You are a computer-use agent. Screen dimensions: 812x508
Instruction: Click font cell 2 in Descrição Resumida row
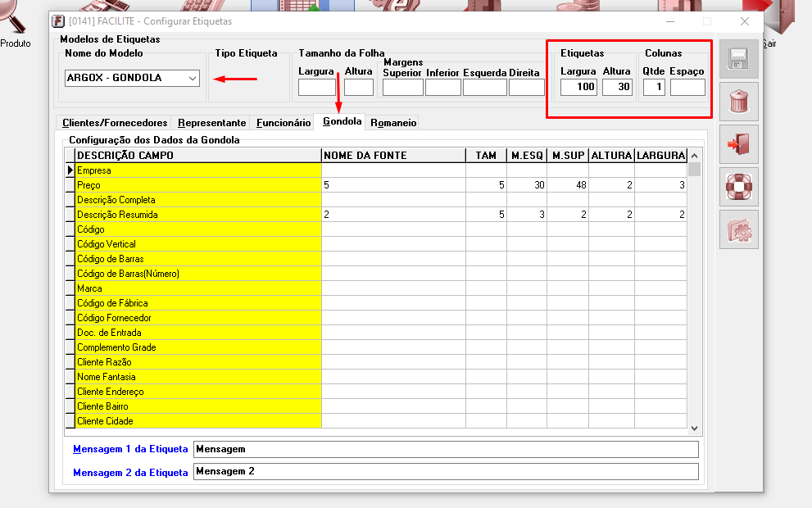tap(393, 215)
